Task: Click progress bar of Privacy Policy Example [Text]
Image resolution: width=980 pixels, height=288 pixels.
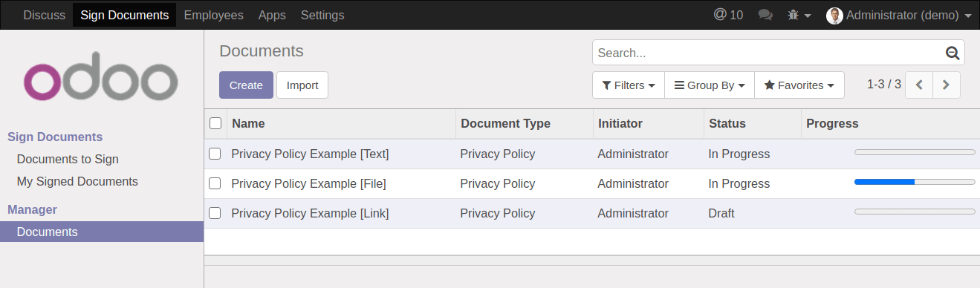Action: [x=915, y=152]
